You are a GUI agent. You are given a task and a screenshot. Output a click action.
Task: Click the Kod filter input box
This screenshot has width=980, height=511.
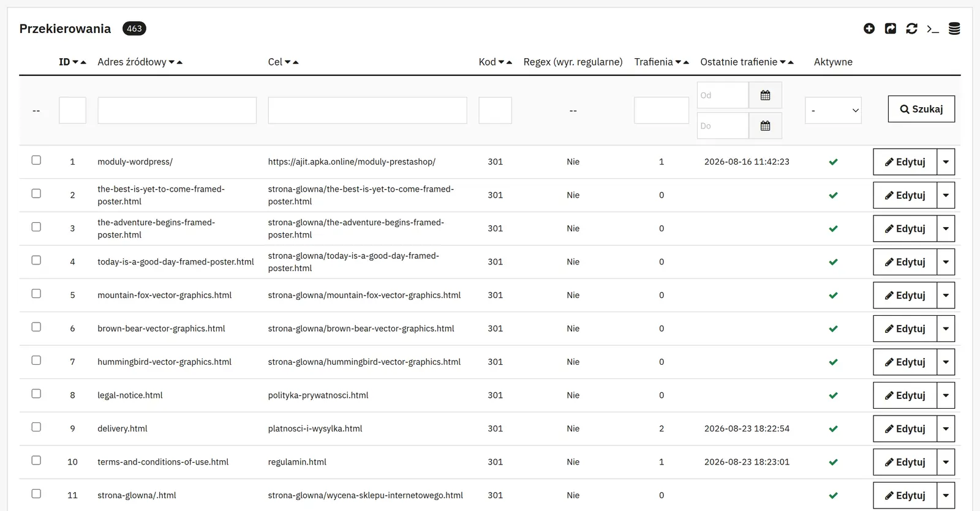(495, 111)
